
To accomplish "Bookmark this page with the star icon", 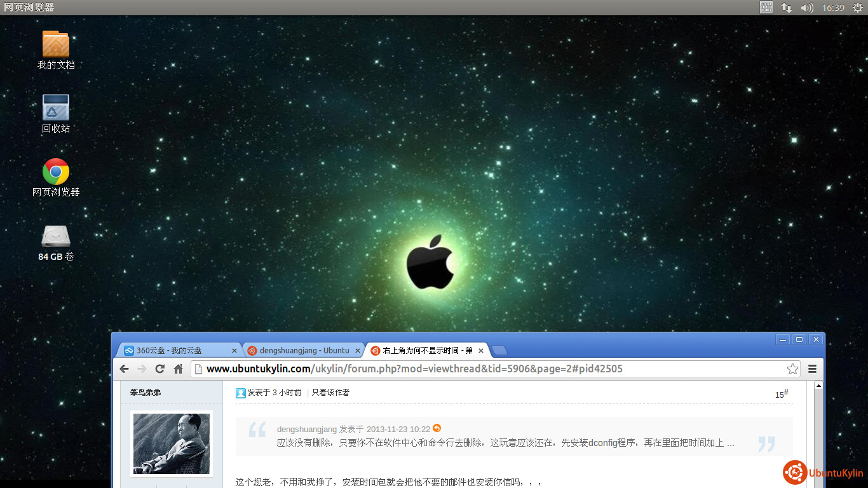I will coord(792,369).
